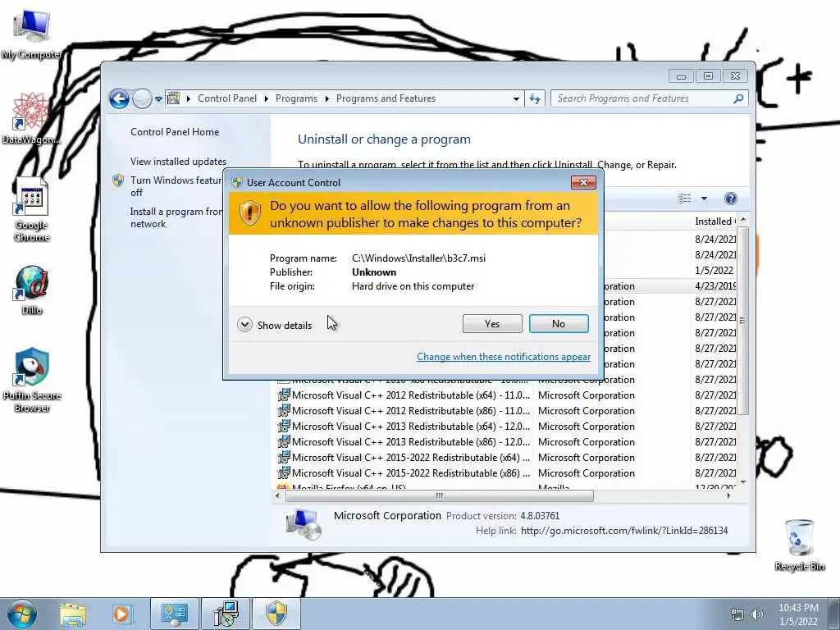Click the Back arrow in Control Panel window
Viewport: 840px width, 630px height.
coord(119,98)
